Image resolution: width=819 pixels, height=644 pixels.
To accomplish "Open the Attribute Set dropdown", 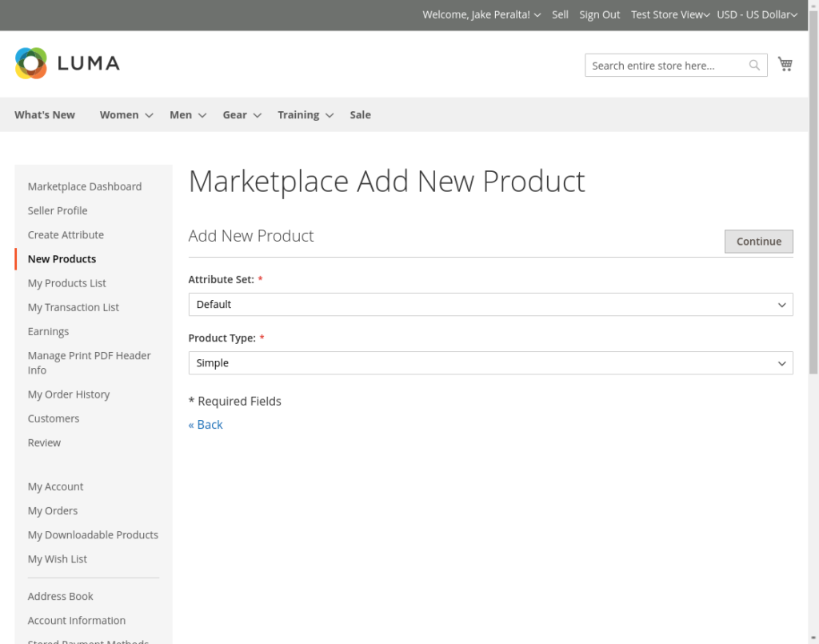I will pos(490,305).
